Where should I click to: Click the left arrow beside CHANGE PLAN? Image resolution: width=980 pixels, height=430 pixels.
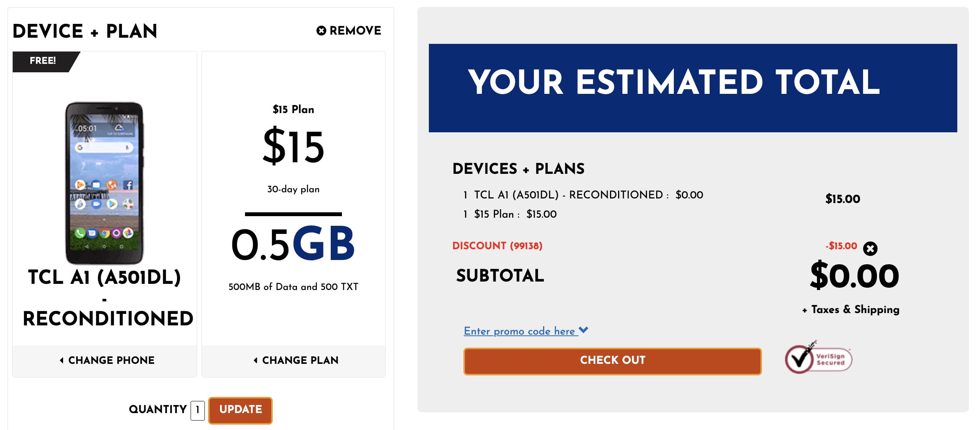[x=255, y=360]
